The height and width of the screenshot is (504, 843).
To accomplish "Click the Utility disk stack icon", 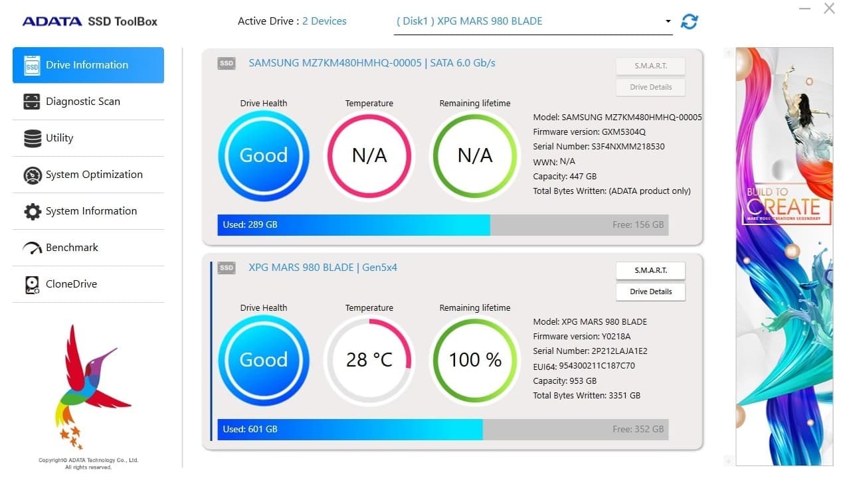I will click(32, 138).
